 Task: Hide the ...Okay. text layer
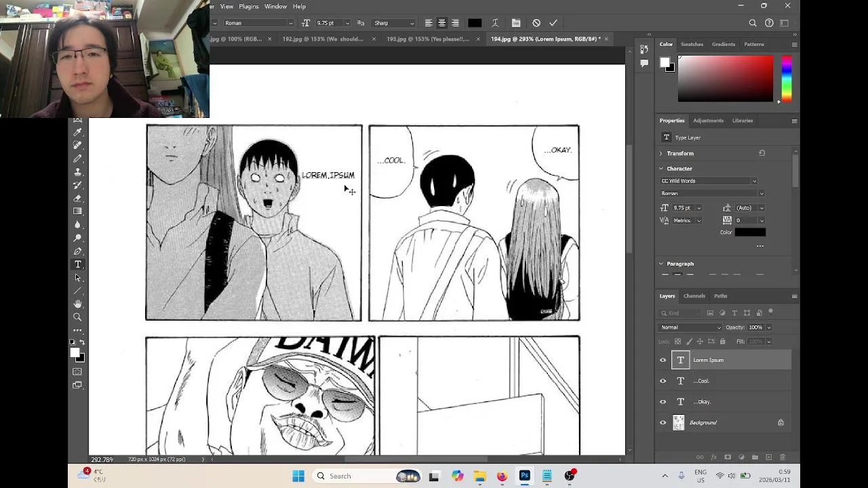[x=663, y=402]
